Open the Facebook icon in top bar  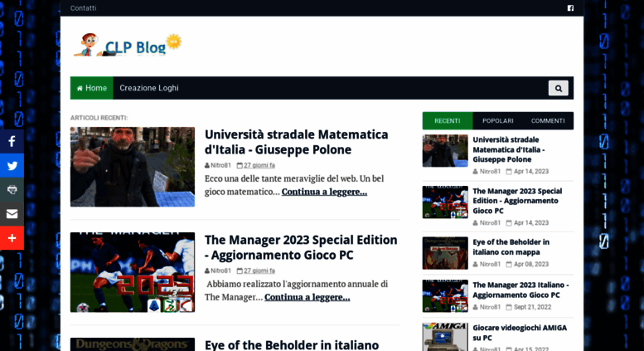(x=570, y=7)
